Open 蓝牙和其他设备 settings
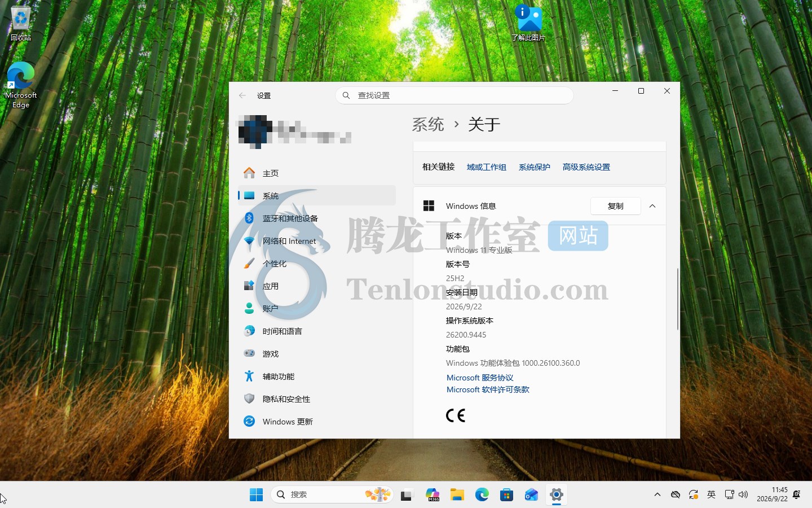 (x=317, y=218)
